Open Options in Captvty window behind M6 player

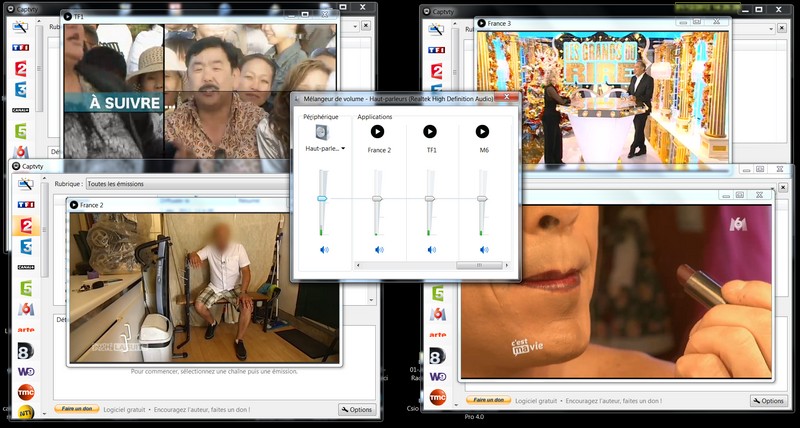coord(769,401)
